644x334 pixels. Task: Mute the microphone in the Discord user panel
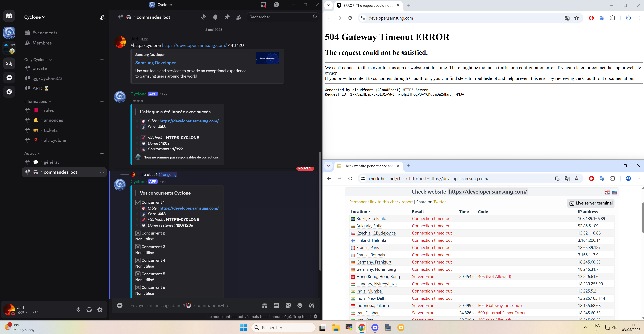pyautogui.click(x=79, y=310)
